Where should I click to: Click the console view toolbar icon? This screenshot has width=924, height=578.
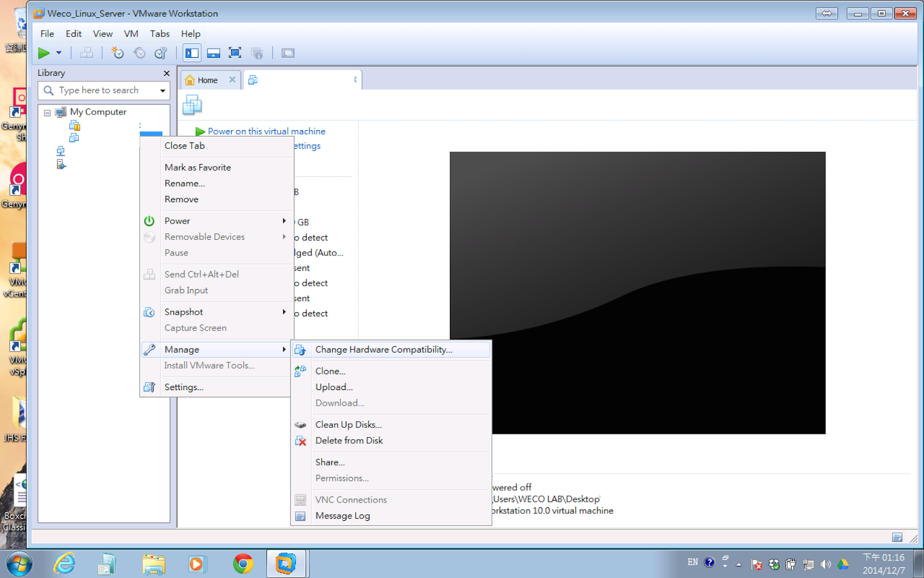pos(288,53)
